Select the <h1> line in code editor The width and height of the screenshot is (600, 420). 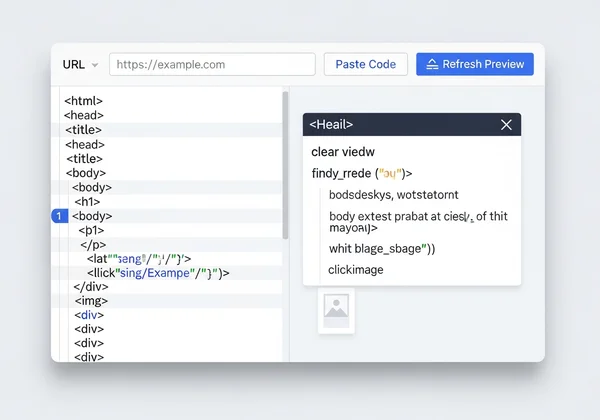[x=88, y=202]
